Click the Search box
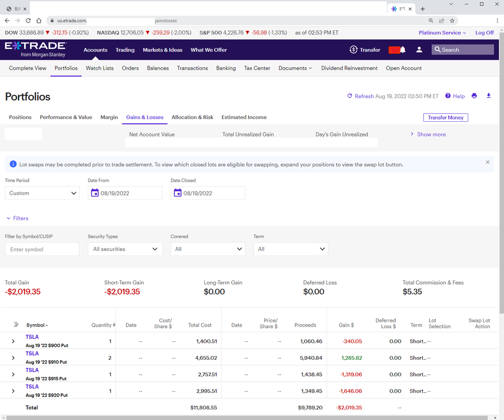 463,49
